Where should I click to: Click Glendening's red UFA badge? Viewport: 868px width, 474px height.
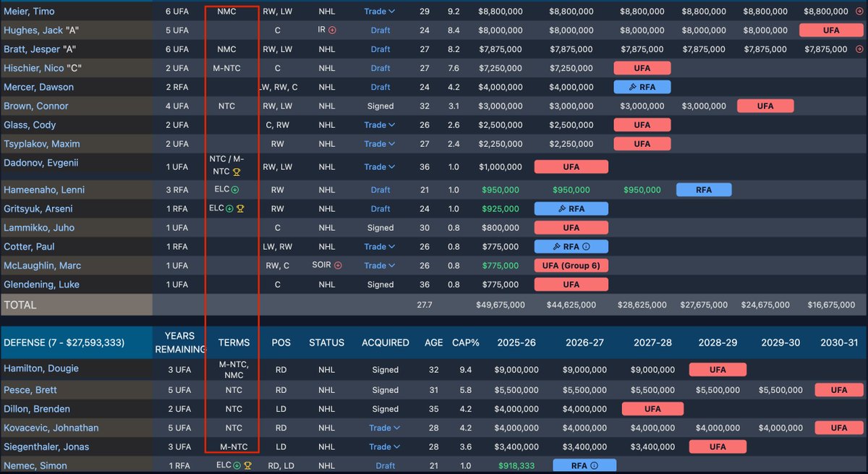[571, 284]
